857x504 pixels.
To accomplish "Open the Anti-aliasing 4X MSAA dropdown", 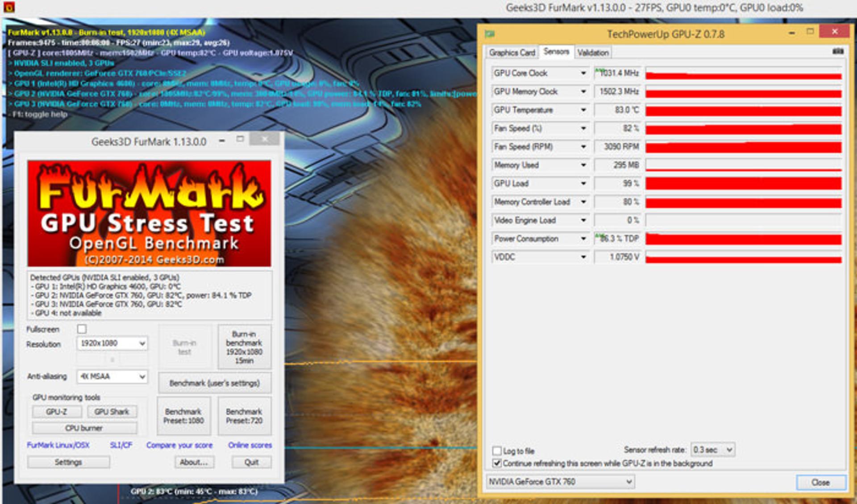I will point(112,376).
